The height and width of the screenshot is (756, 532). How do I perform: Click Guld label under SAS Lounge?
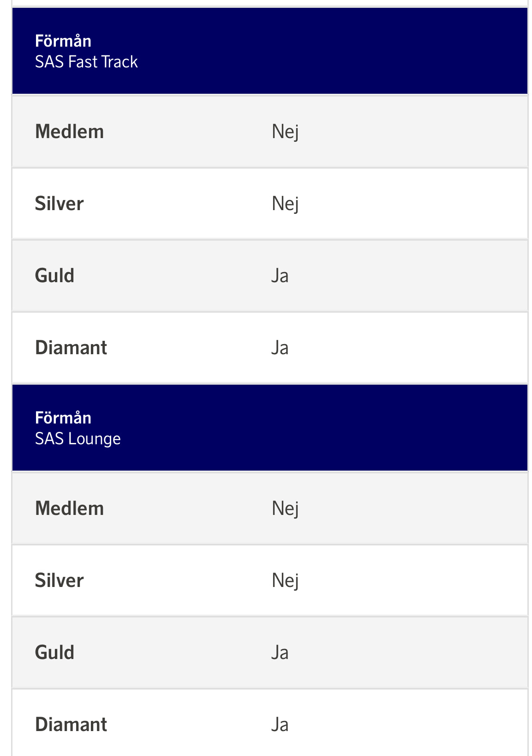pyautogui.click(x=55, y=653)
